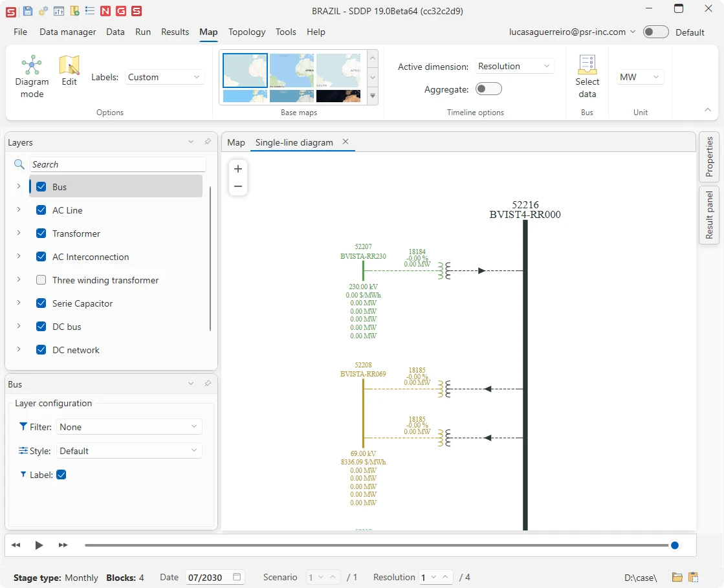Image resolution: width=724 pixels, height=588 pixels.
Task: Increment the Resolution stepper up arrow
Action: coord(445,577)
